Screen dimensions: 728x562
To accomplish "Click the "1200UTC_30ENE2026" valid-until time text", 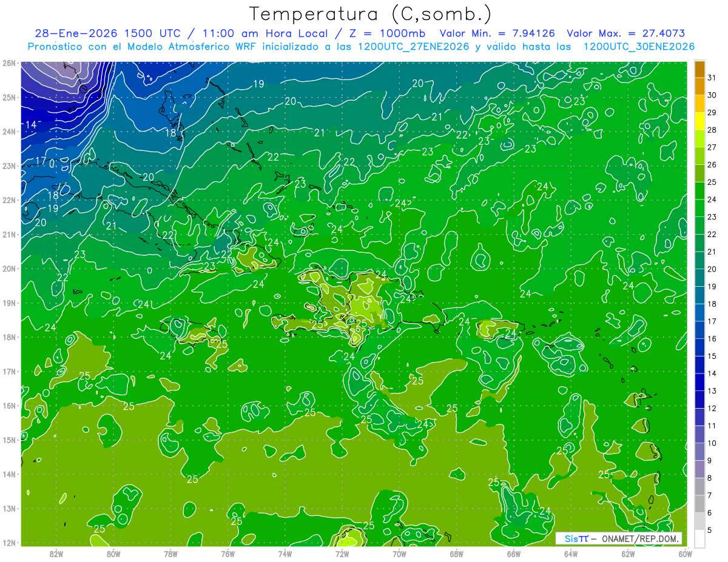I will tap(639, 46).
